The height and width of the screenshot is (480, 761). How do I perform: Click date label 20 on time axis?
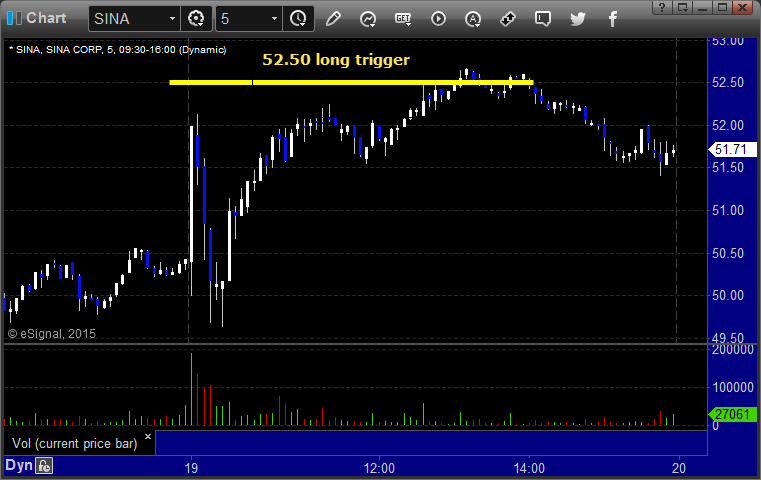678,468
